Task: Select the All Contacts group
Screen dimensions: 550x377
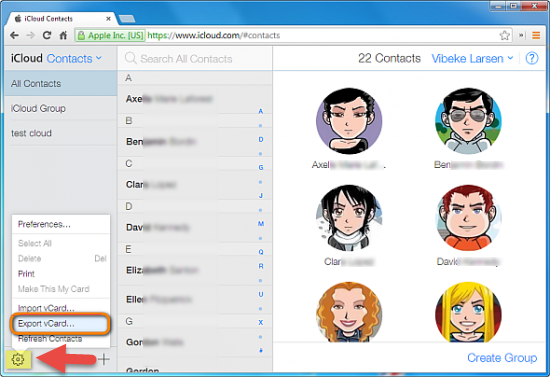Action: coord(61,83)
